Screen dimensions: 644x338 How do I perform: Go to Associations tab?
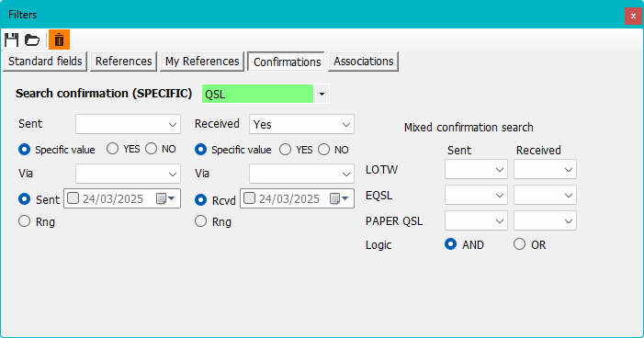click(x=364, y=62)
